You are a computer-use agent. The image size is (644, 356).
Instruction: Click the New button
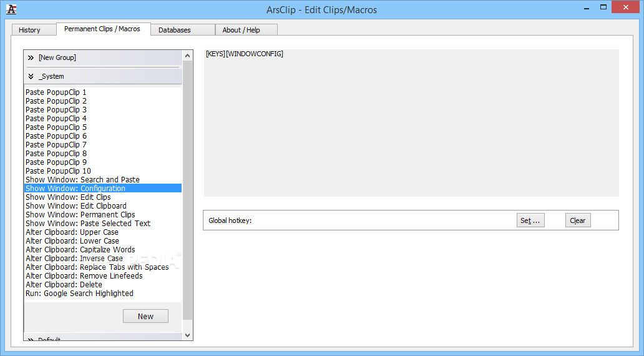point(145,316)
